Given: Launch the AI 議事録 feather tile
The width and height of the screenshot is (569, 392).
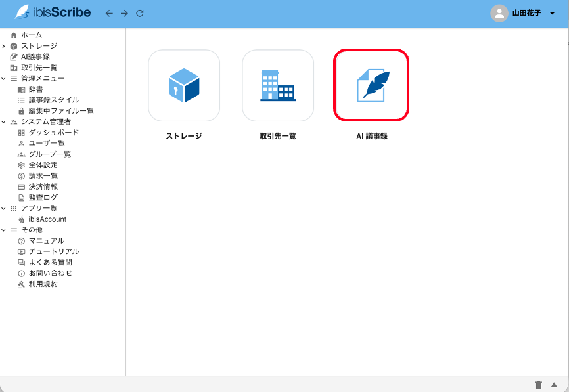Looking at the screenshot, I should [371, 85].
